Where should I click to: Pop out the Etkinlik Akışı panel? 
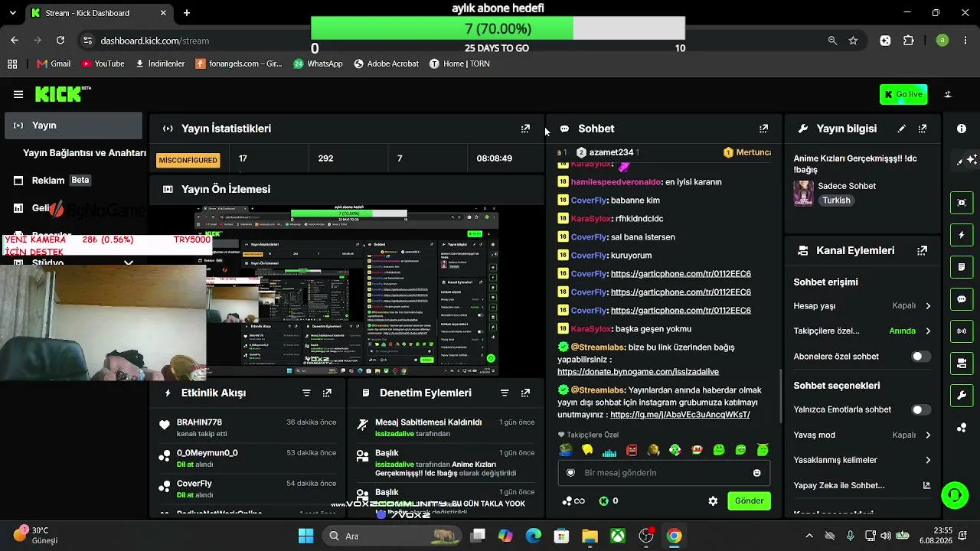327,393
